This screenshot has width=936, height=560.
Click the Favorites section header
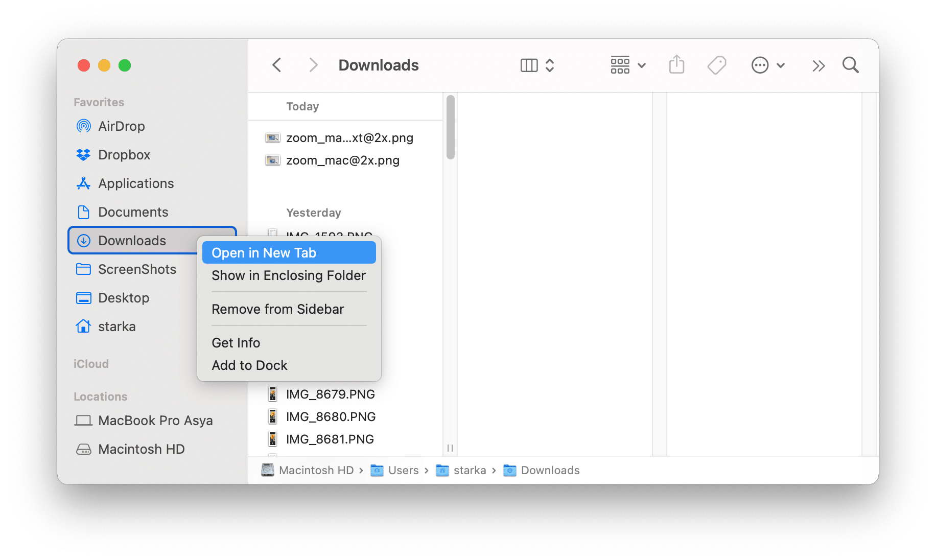pyautogui.click(x=99, y=102)
